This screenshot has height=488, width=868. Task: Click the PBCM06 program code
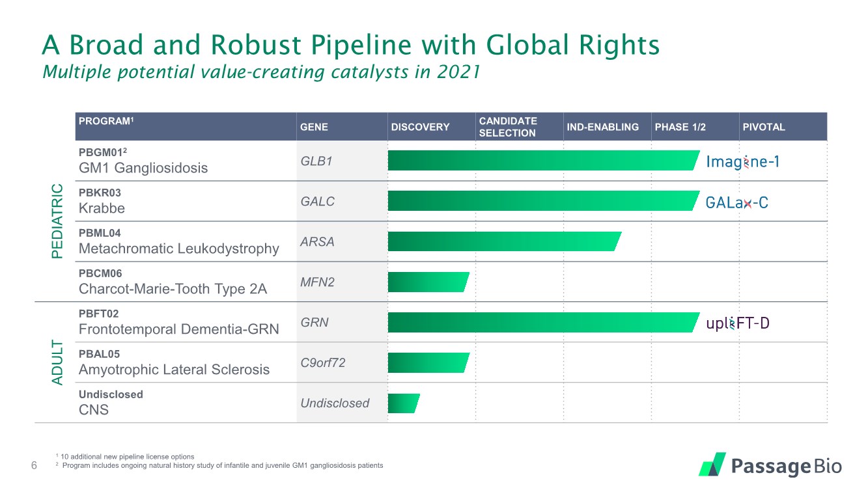tap(100, 273)
